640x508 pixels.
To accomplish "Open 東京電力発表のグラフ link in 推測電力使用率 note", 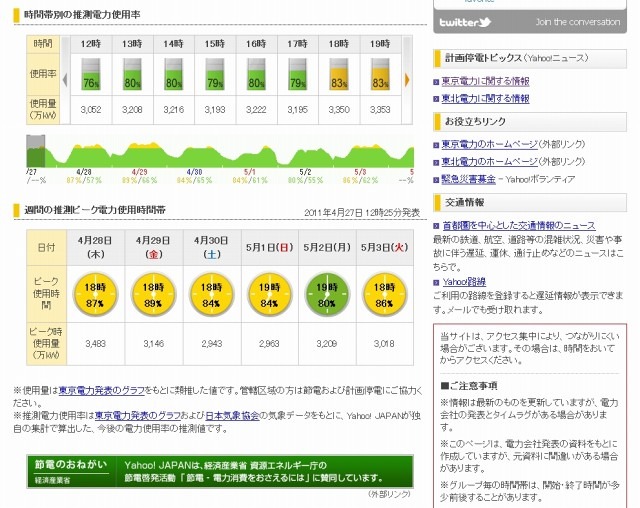I will [138, 416].
